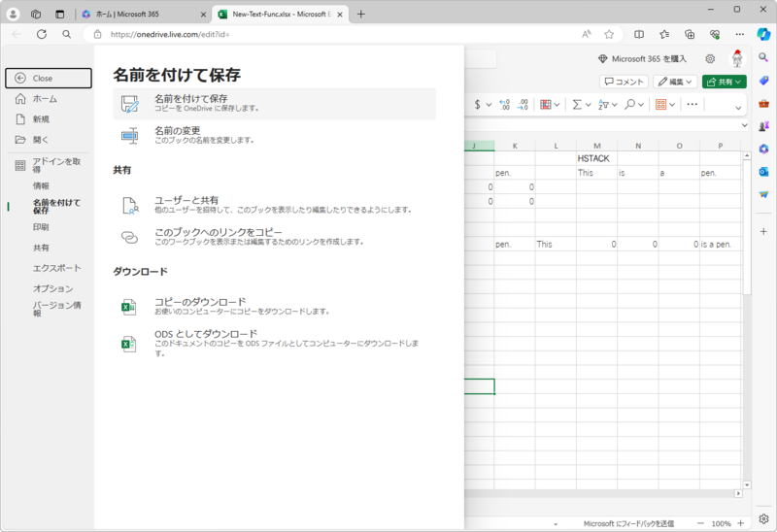This screenshot has height=532, width=777.
Task: Click the vertical scrollbar down arrow
Action: pos(747,485)
